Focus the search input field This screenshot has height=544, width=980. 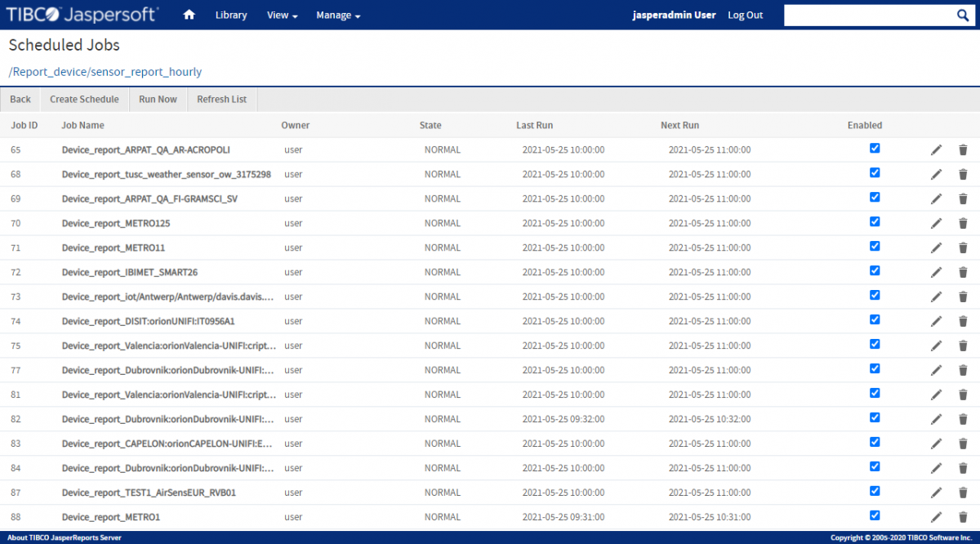866,16
